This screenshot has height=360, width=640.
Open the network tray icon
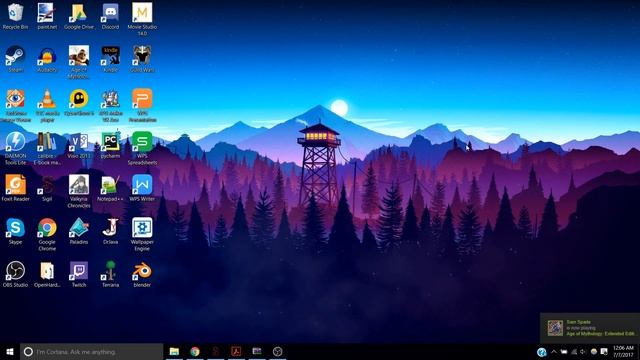point(574,352)
